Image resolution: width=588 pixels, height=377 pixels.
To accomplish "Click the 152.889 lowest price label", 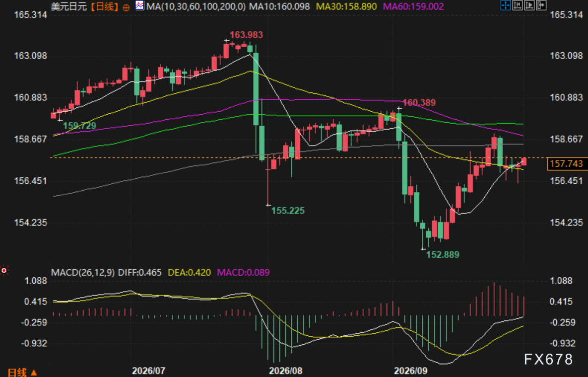I will [x=443, y=255].
